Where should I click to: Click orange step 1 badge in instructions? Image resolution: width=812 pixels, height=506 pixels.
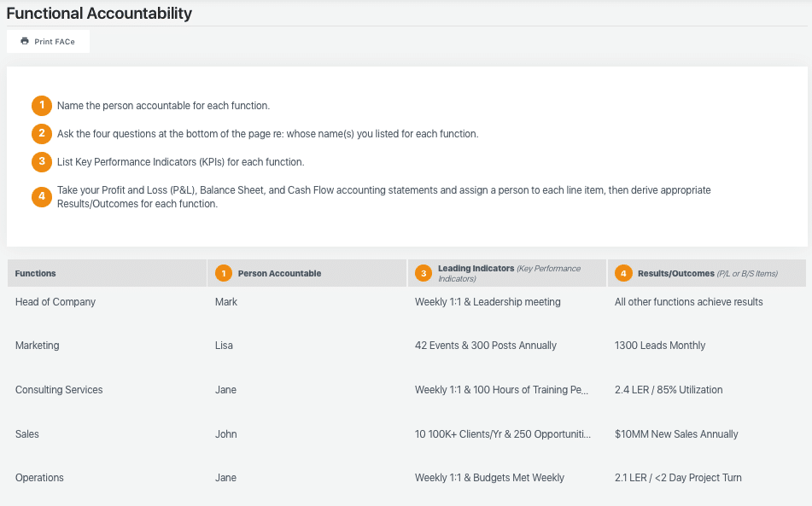coord(42,106)
